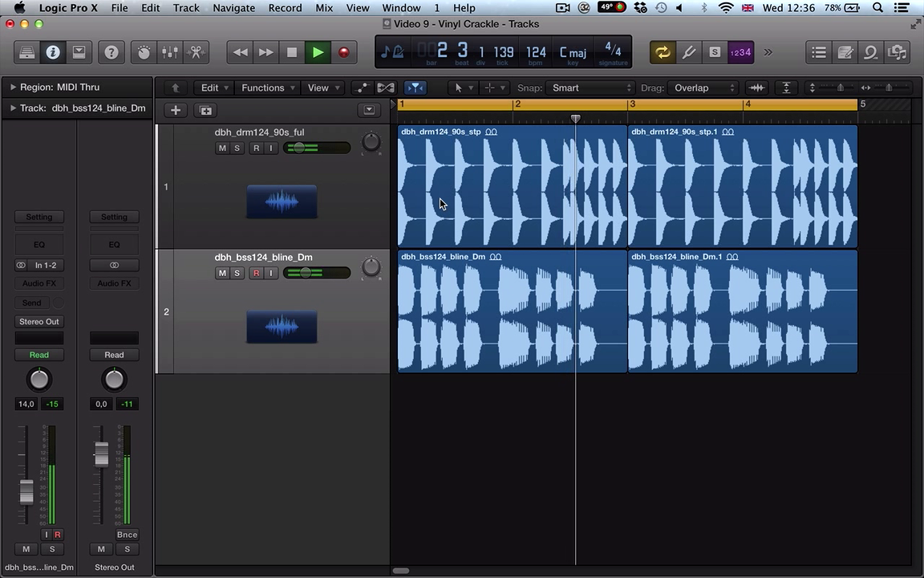
Task: Open the Drag Overlap popup menu
Action: (x=703, y=88)
